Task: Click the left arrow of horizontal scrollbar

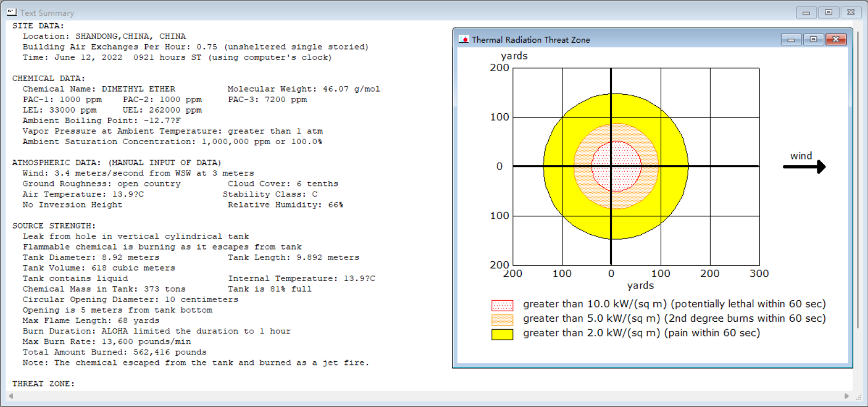Action: pyautogui.click(x=11, y=396)
